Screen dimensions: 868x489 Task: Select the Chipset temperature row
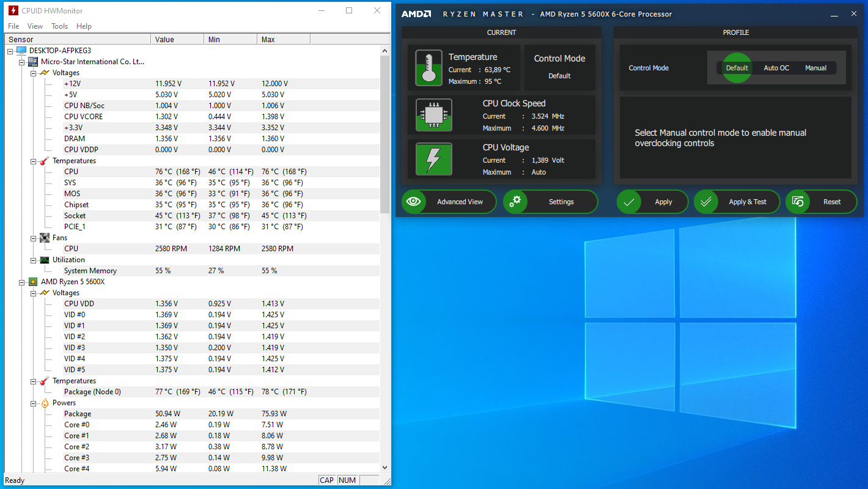point(192,205)
